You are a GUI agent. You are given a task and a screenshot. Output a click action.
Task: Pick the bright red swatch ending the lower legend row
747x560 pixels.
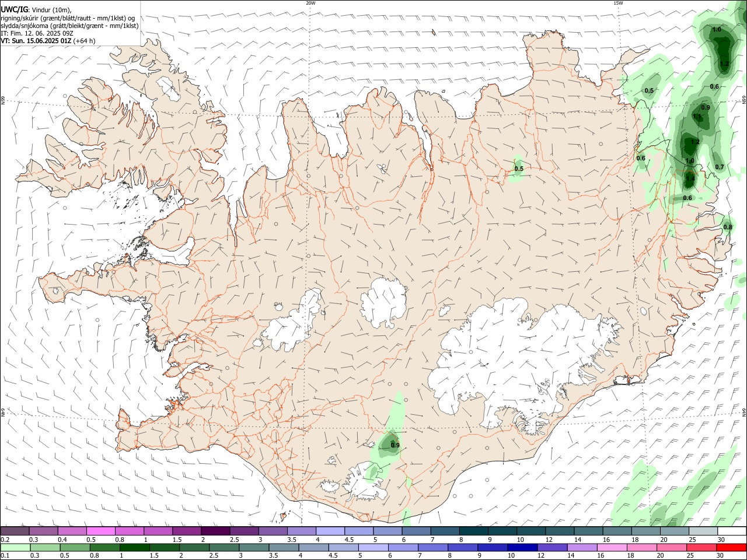point(731,548)
